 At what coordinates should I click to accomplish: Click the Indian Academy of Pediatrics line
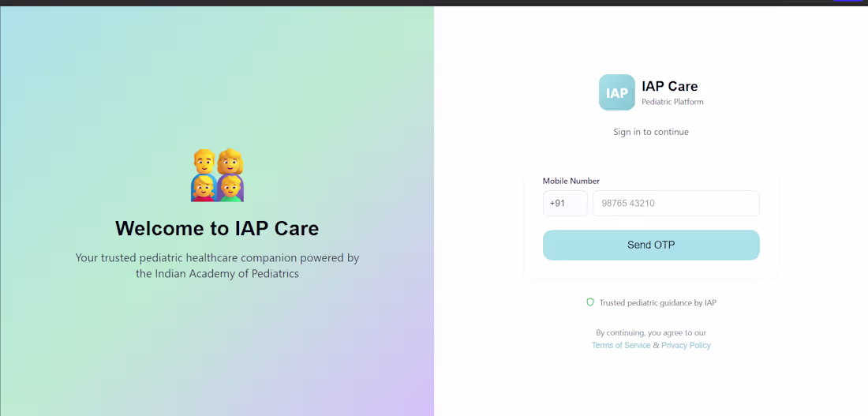coord(217,274)
